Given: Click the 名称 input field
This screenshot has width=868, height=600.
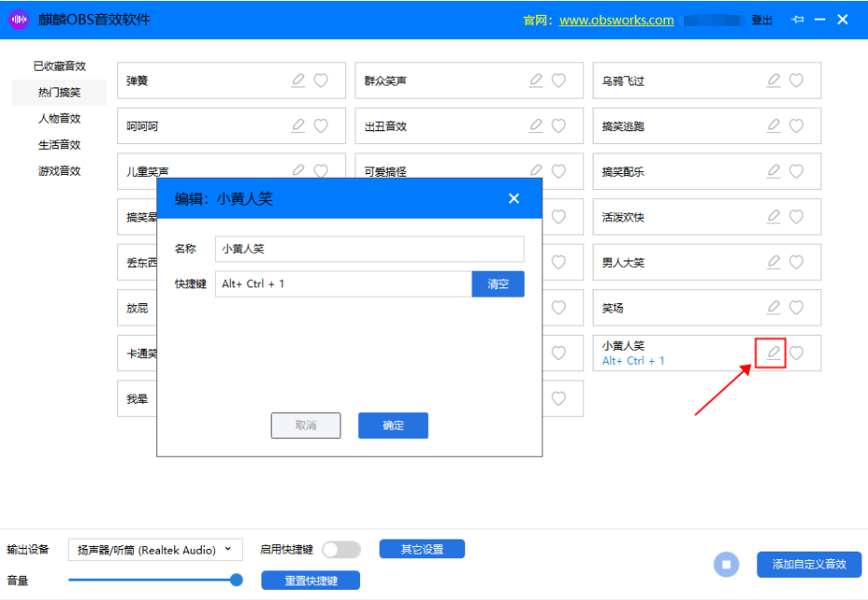Looking at the screenshot, I should 368,249.
